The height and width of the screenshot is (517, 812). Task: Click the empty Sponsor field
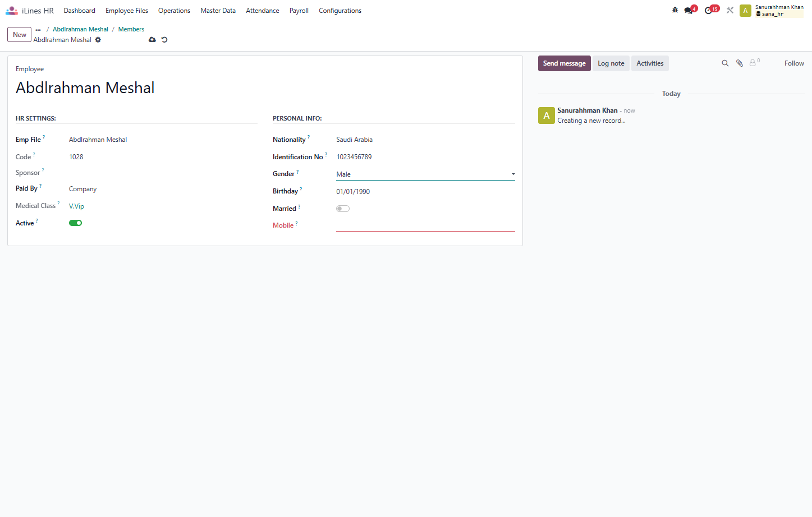163,173
